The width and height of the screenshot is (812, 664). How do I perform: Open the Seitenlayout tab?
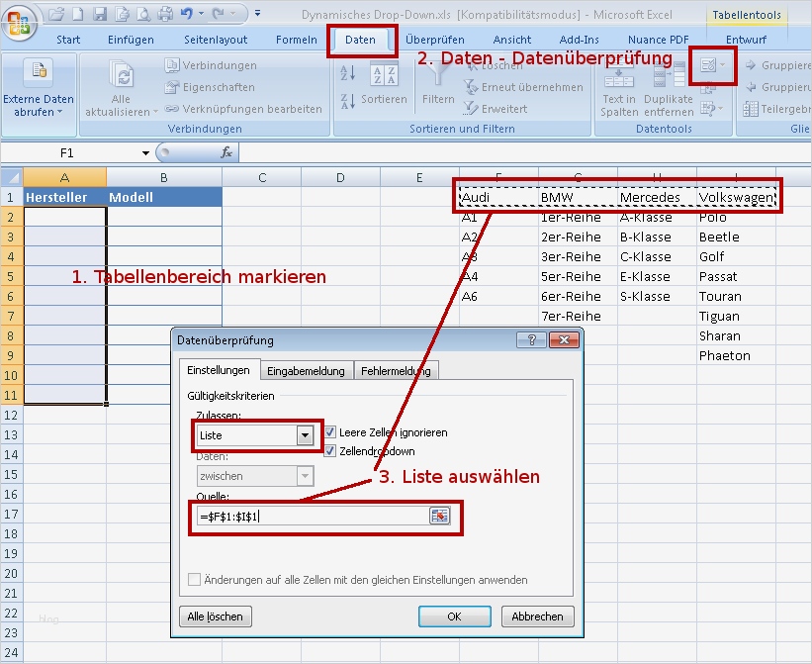(x=216, y=40)
